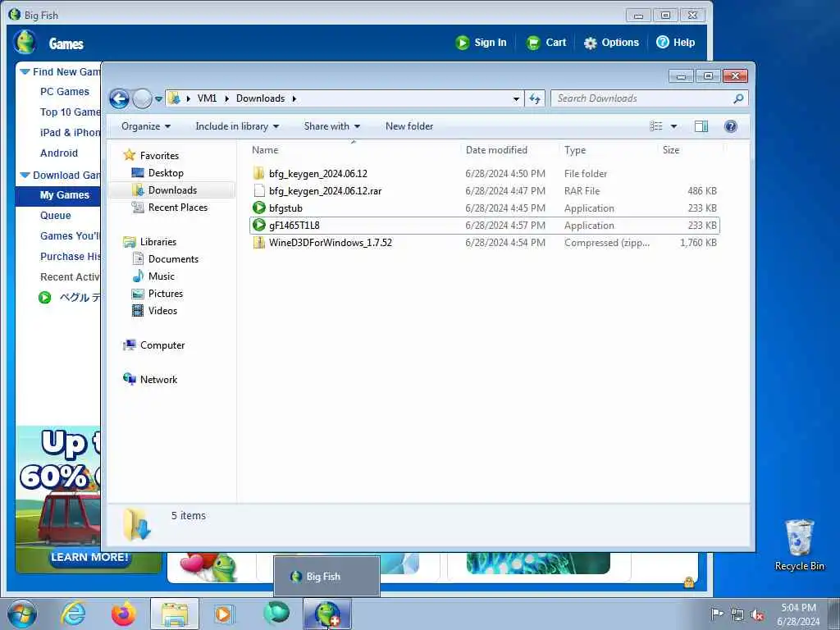Open Windows Media Player from taskbar
This screenshot has width=840, height=630.
click(223, 614)
